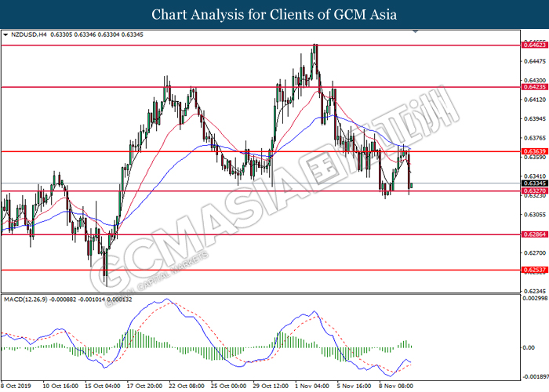
Task: Click the chart shift marker triangle at top
Action: coord(416,31)
